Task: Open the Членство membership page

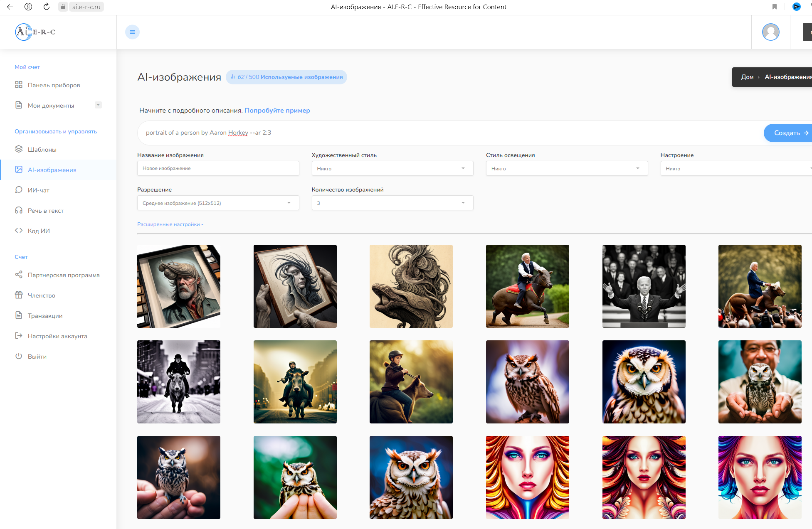Action: coord(41,295)
